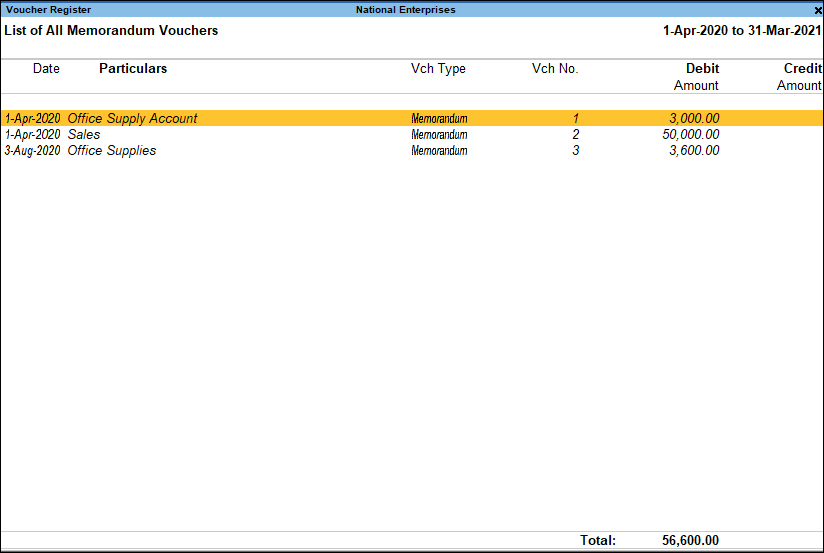Click Memorandum type in the Office Supplies row
The width and height of the screenshot is (824, 553).
pos(439,150)
